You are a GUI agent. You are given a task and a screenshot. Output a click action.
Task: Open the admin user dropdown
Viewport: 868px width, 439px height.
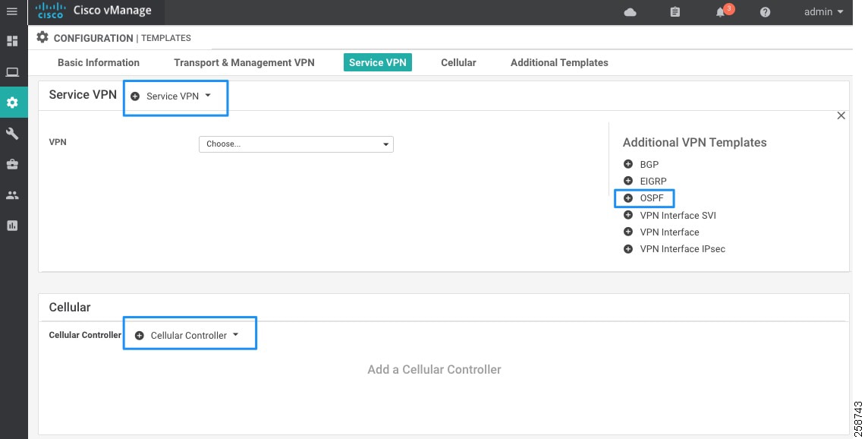click(824, 11)
